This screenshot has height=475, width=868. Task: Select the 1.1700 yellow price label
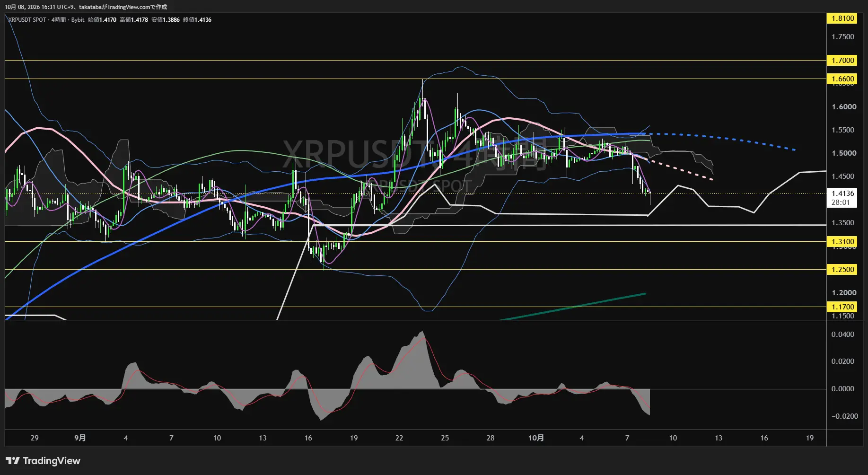point(843,307)
